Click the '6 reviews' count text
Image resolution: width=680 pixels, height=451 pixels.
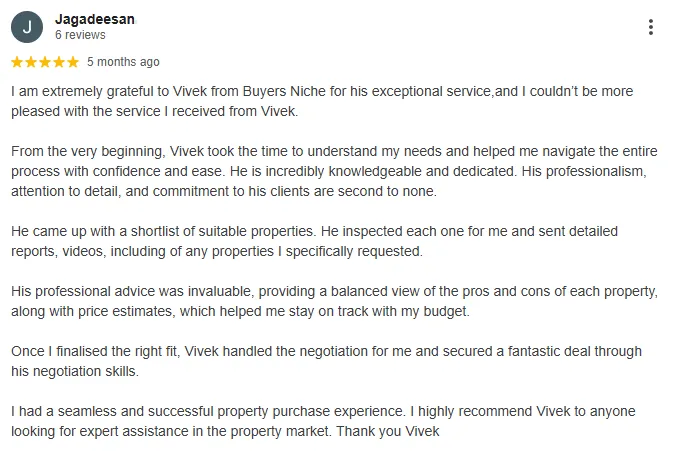click(x=80, y=35)
